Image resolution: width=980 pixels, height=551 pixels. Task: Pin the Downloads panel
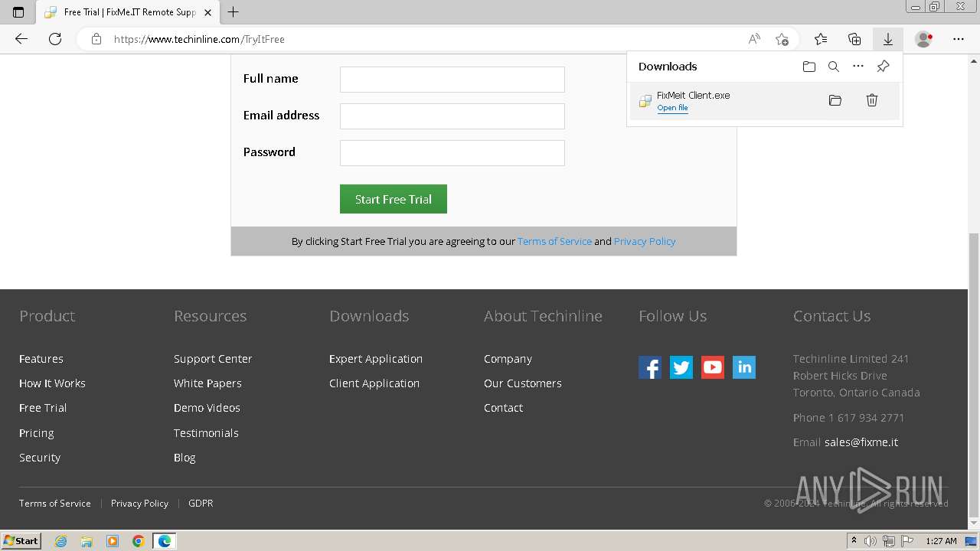[x=883, y=67]
